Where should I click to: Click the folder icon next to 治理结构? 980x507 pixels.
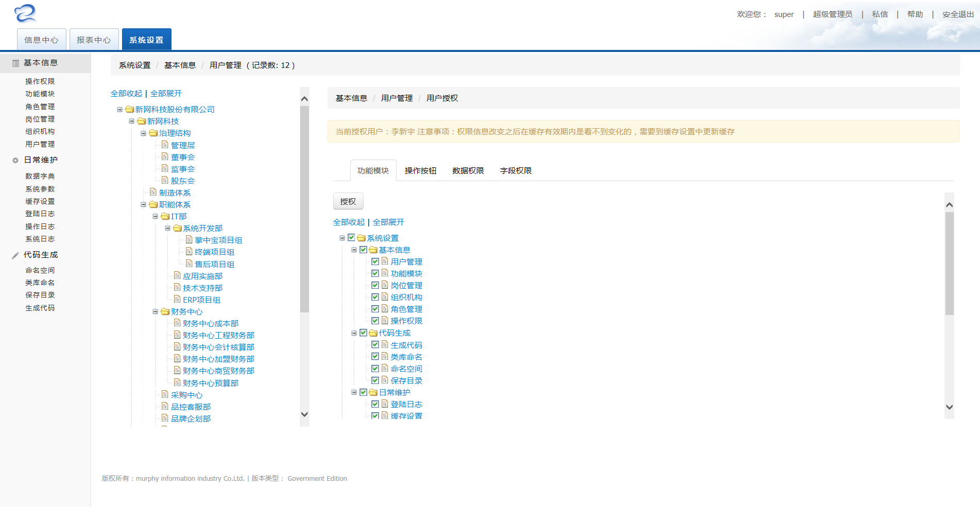(x=153, y=133)
